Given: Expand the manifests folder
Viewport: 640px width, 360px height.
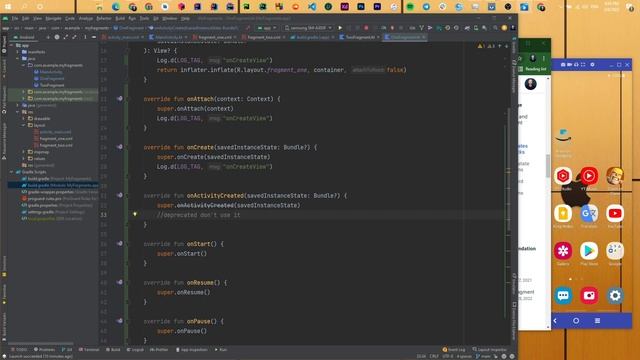Looking at the screenshot, I should [x=18, y=52].
